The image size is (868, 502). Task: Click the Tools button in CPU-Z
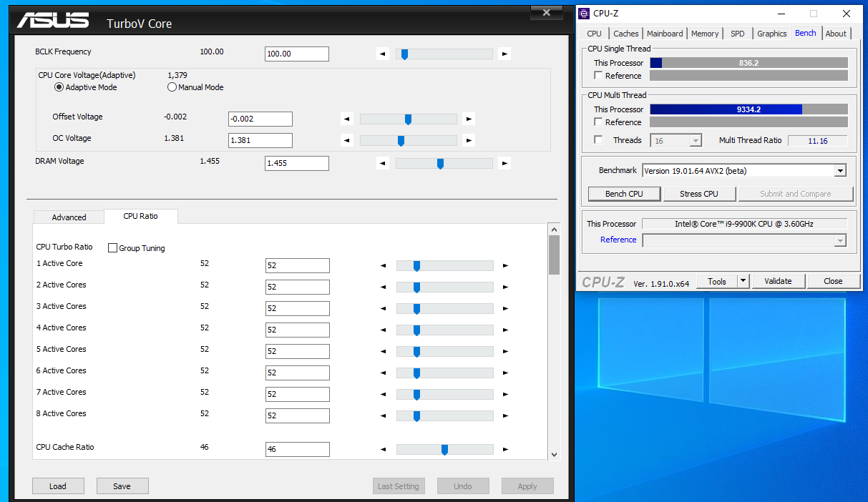(717, 281)
